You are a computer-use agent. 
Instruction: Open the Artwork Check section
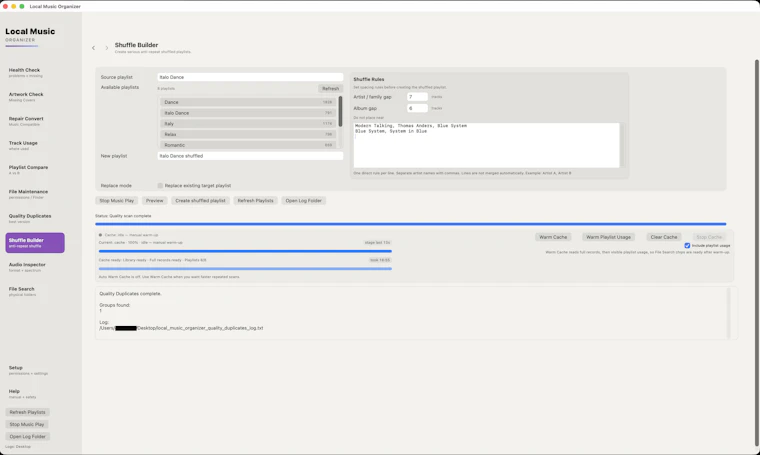[x=35, y=97]
